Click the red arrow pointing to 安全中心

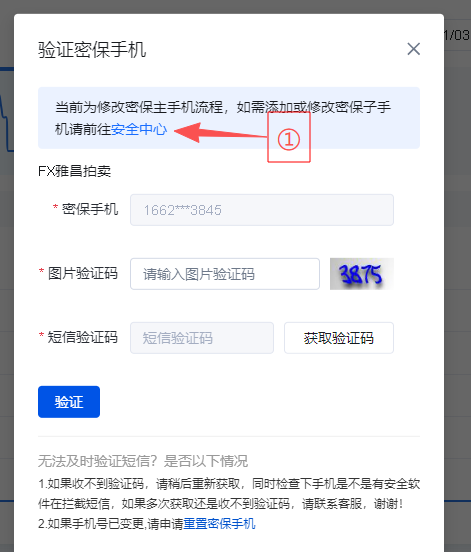[221, 132]
